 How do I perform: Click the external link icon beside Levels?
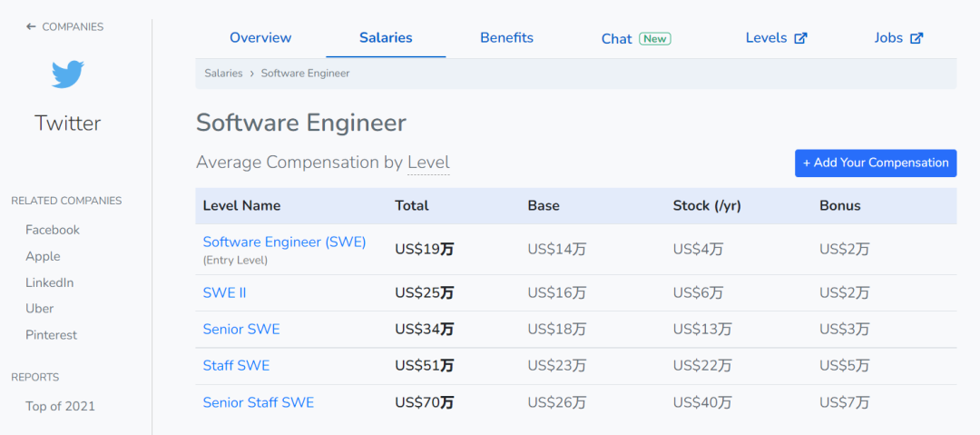point(800,38)
